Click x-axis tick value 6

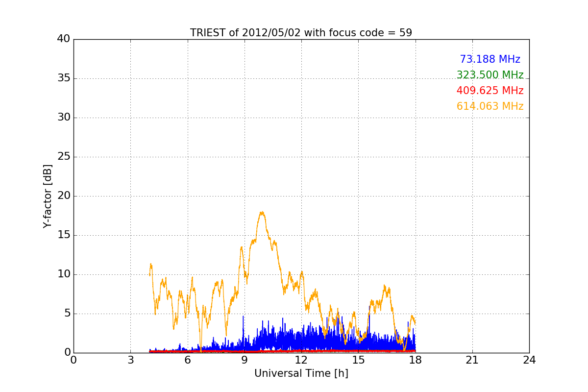pos(188,360)
